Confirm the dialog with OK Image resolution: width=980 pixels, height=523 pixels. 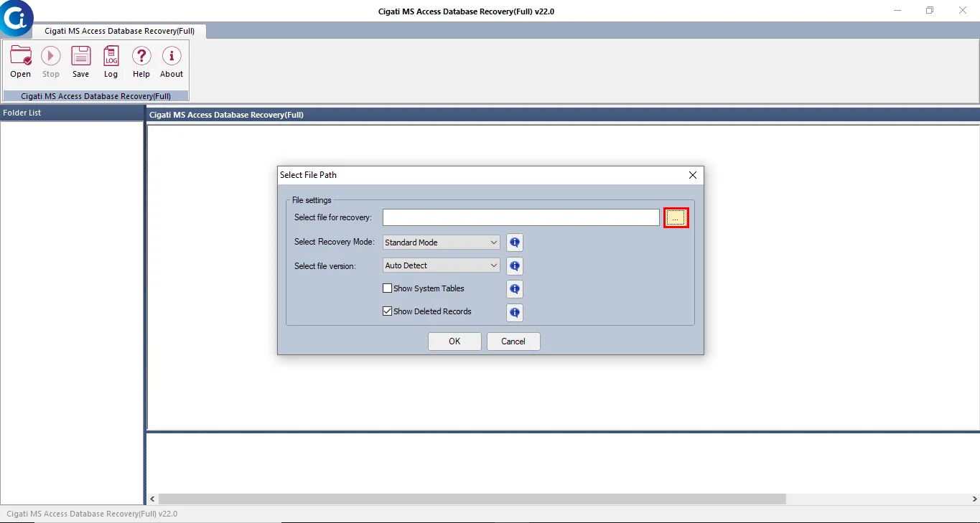[x=454, y=341]
